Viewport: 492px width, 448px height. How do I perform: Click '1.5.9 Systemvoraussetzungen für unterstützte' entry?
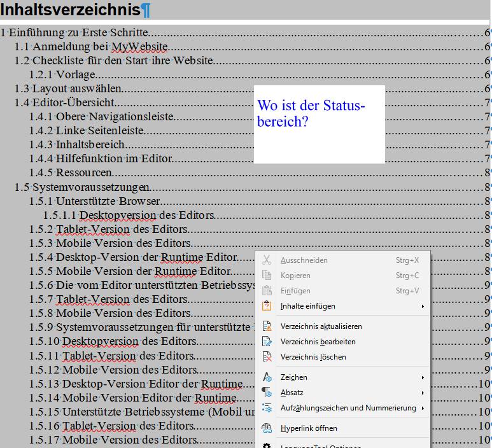pos(140,327)
